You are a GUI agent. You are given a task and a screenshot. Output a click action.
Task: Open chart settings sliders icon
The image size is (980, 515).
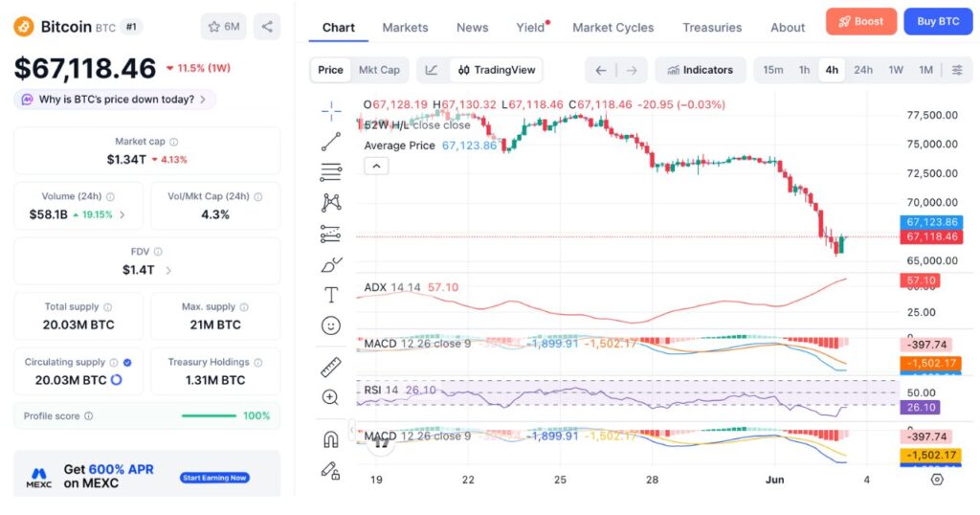point(957,70)
